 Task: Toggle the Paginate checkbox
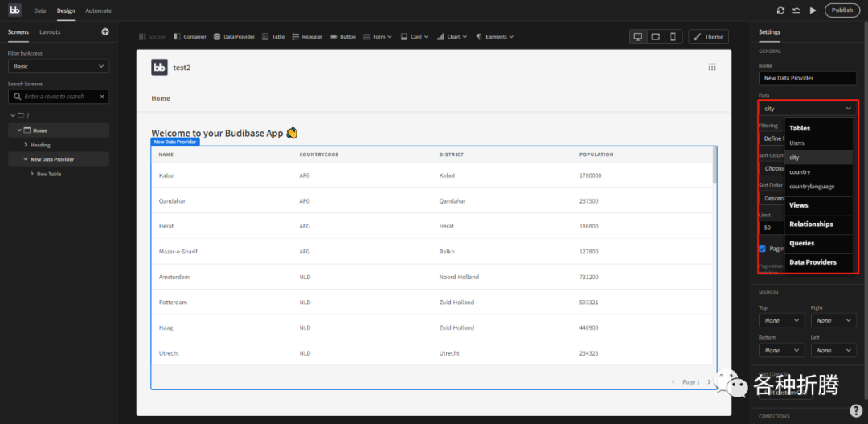point(762,249)
